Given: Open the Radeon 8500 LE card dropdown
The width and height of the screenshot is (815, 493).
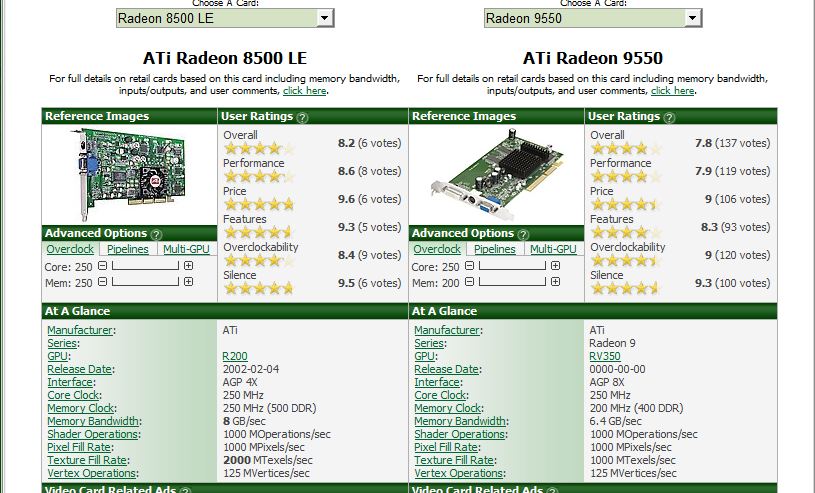Looking at the screenshot, I should (225, 18).
